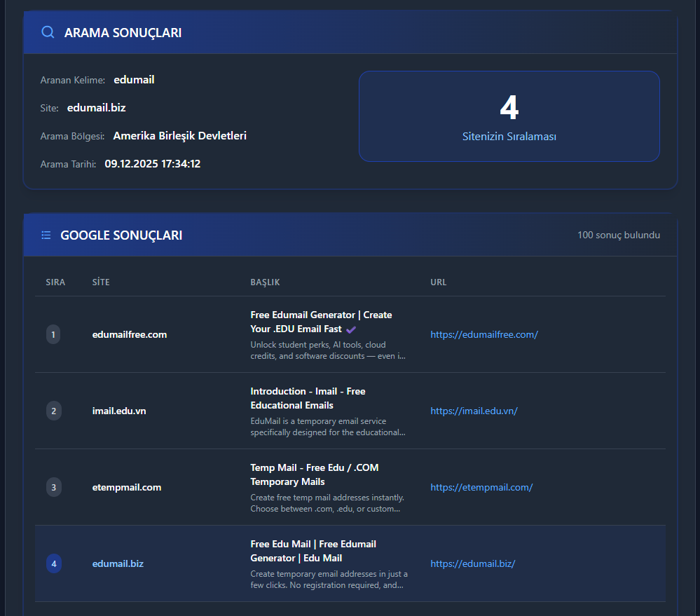Click the SIRA column header

(x=55, y=282)
